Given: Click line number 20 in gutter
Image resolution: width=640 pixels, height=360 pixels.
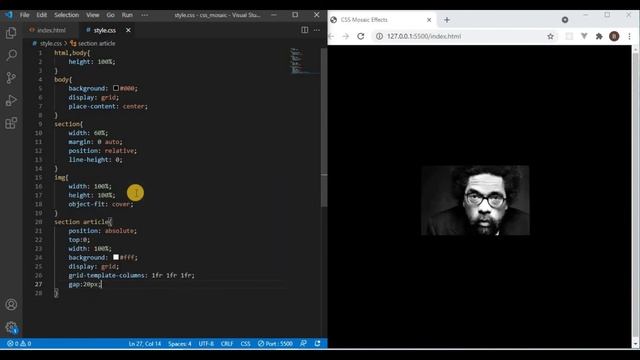Looking at the screenshot, I should tap(38, 222).
